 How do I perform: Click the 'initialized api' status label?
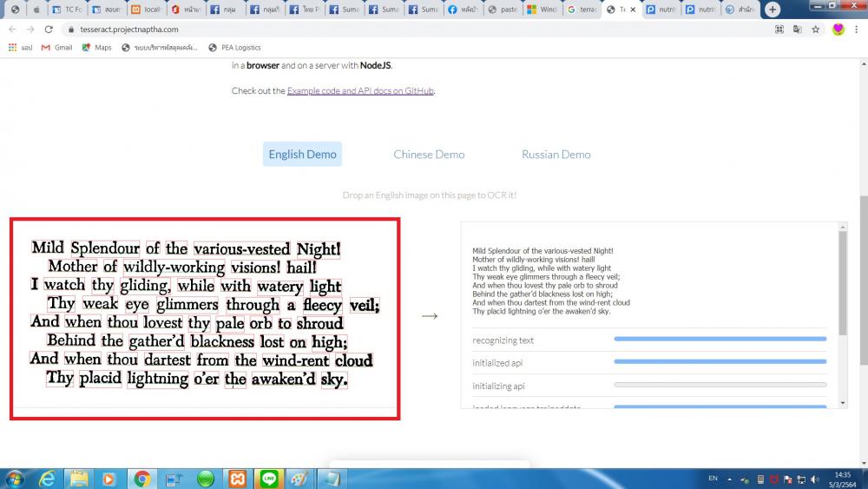[x=497, y=363]
